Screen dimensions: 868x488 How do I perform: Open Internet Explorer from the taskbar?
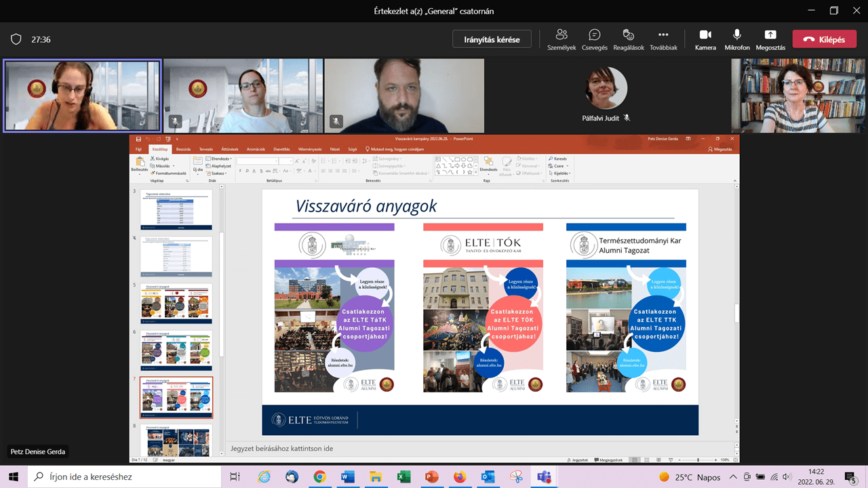[x=264, y=477]
